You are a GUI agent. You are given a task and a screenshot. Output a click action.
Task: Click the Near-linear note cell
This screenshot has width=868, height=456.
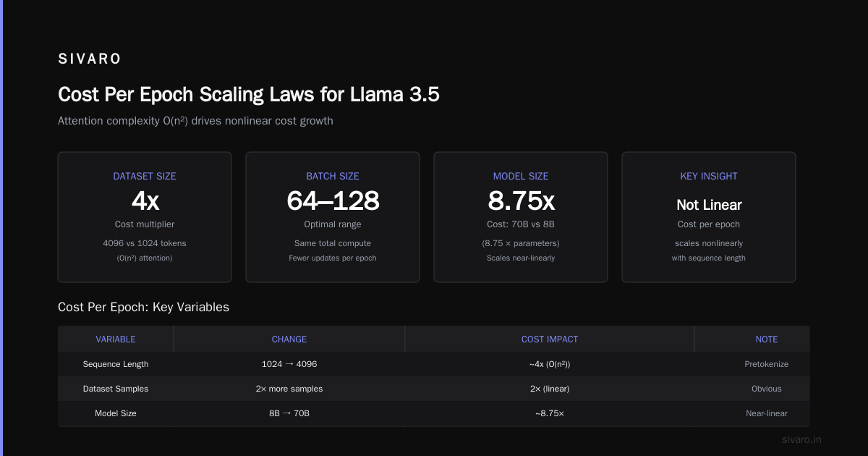(767, 413)
